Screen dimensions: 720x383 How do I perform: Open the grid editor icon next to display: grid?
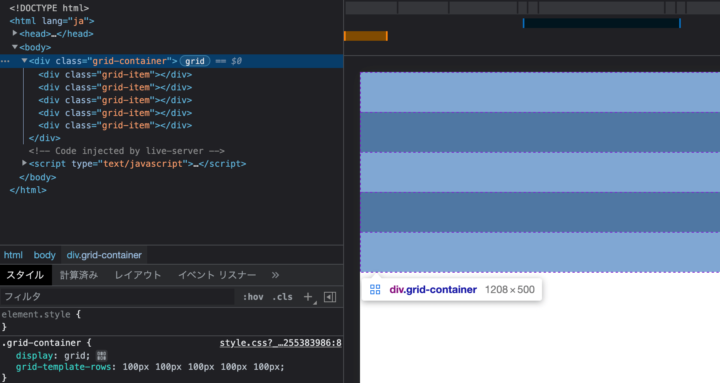(x=101, y=355)
